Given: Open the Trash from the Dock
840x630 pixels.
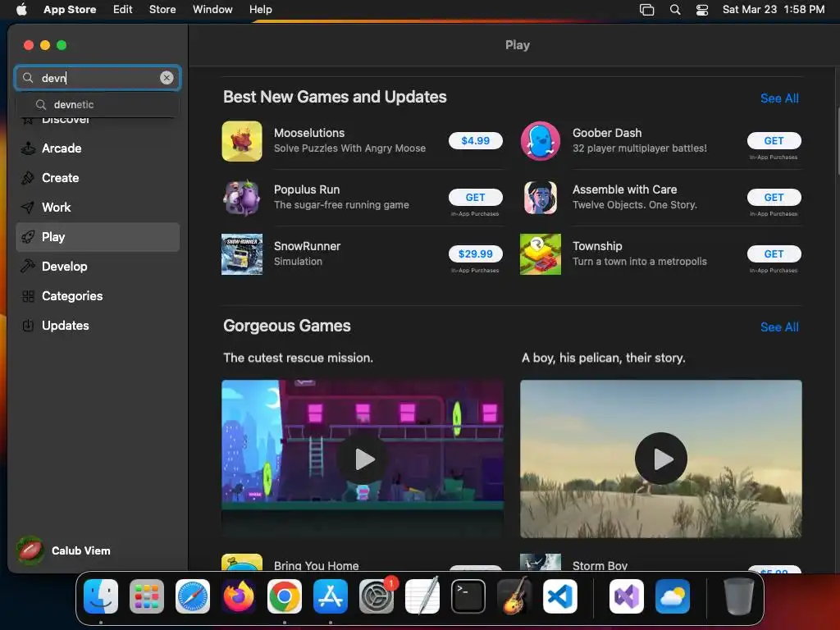Looking at the screenshot, I should (739, 596).
